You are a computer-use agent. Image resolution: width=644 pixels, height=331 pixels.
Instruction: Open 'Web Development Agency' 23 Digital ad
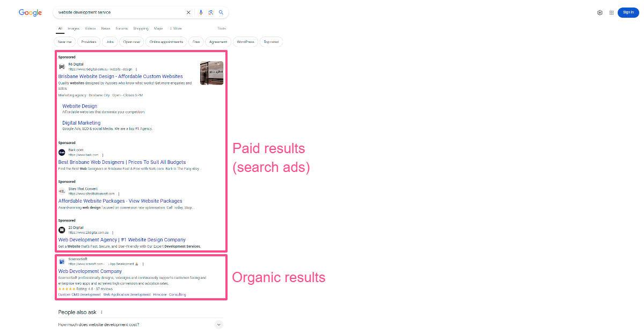coord(122,240)
